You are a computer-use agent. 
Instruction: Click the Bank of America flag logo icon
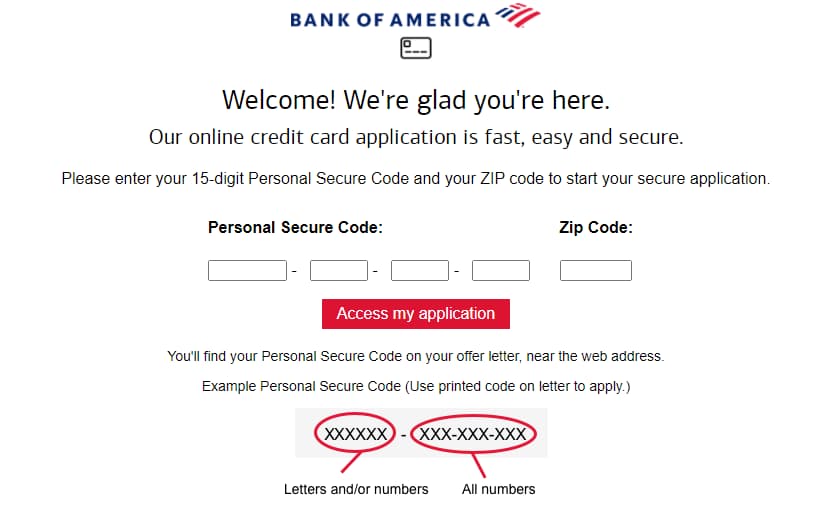pos(518,15)
